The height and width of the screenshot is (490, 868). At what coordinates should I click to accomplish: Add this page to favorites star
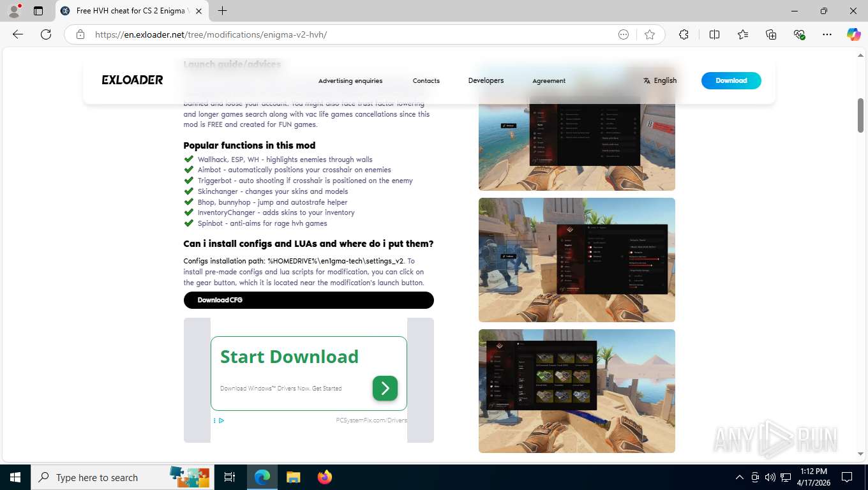pos(650,34)
